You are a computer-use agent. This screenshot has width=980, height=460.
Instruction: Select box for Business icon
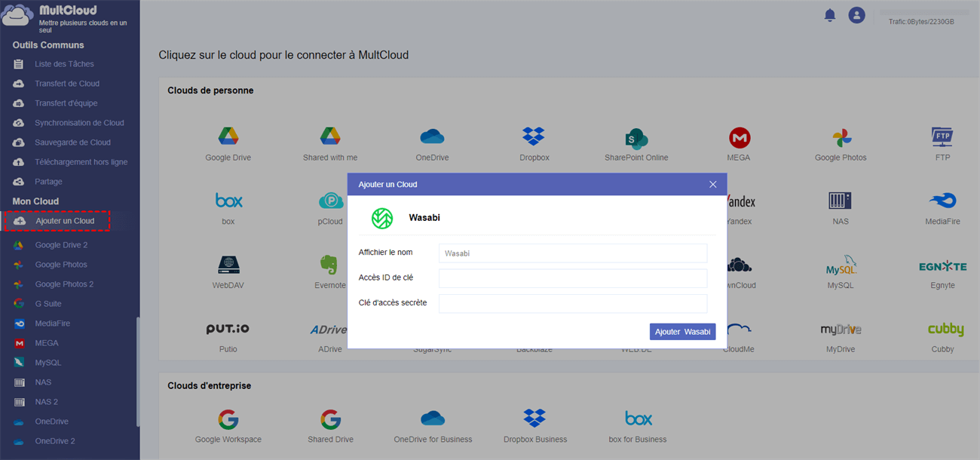[639, 419]
